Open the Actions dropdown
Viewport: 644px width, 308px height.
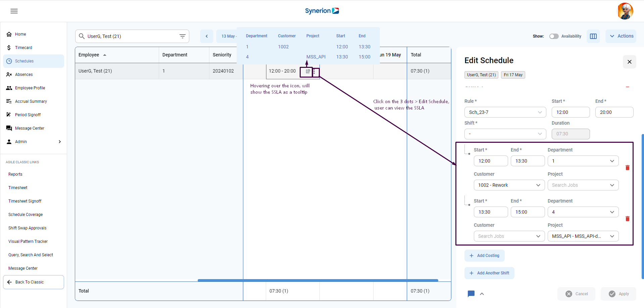(621, 36)
